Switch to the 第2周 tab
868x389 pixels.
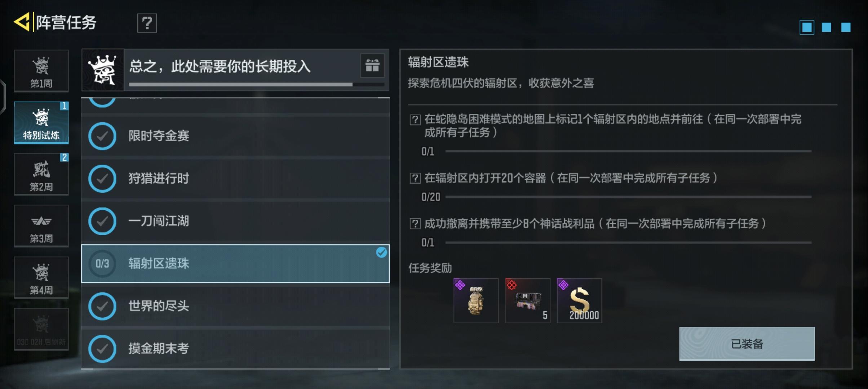coord(41,174)
